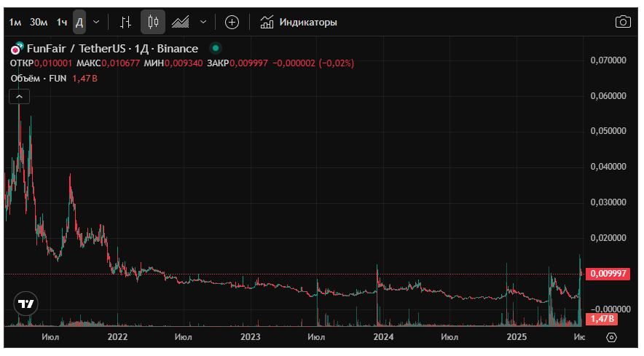Click the МИН low value 0,009340

tap(184, 63)
